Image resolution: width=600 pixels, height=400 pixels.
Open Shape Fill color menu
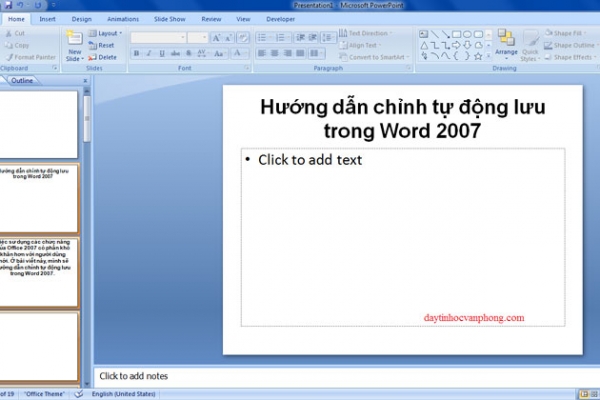point(565,33)
